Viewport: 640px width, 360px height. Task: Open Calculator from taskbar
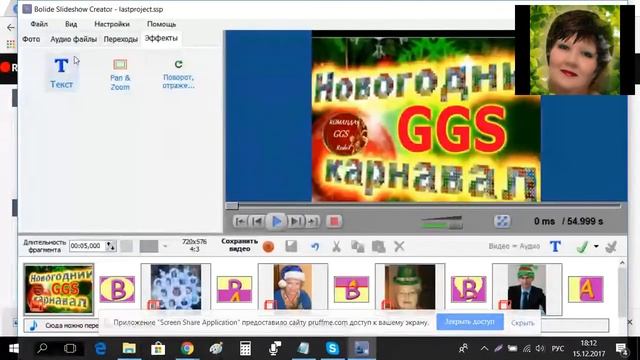coord(245,349)
